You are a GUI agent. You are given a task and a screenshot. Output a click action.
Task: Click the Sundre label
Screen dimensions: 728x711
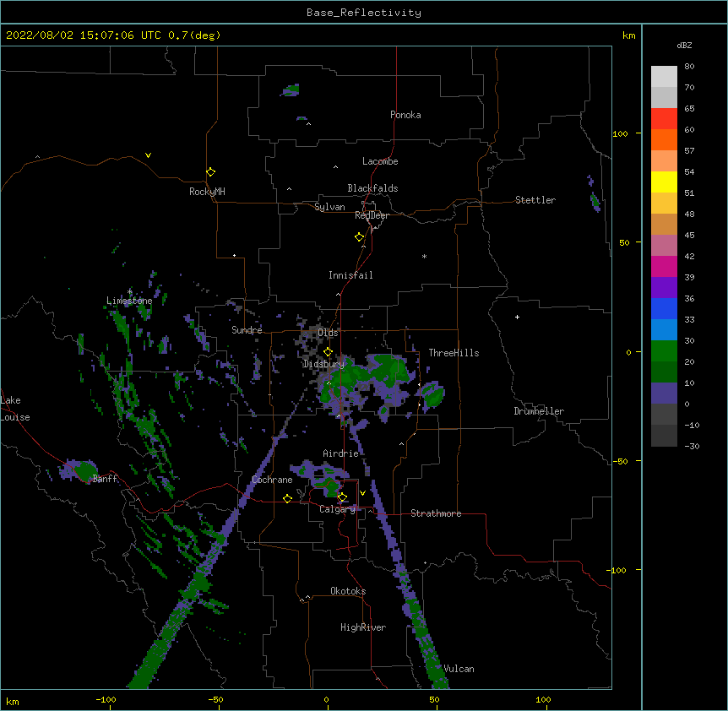pos(247,330)
